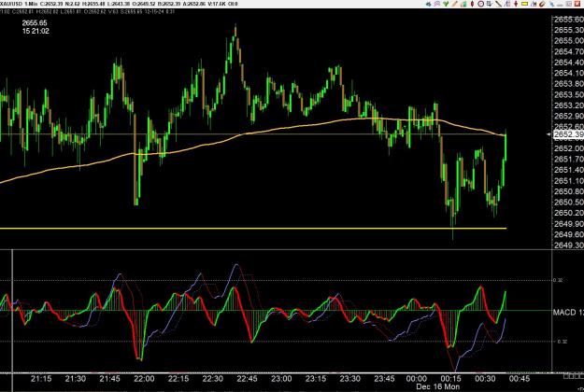Select the thick yellow horizontal support line
Screen dimensions: 584x392
(x=253, y=229)
